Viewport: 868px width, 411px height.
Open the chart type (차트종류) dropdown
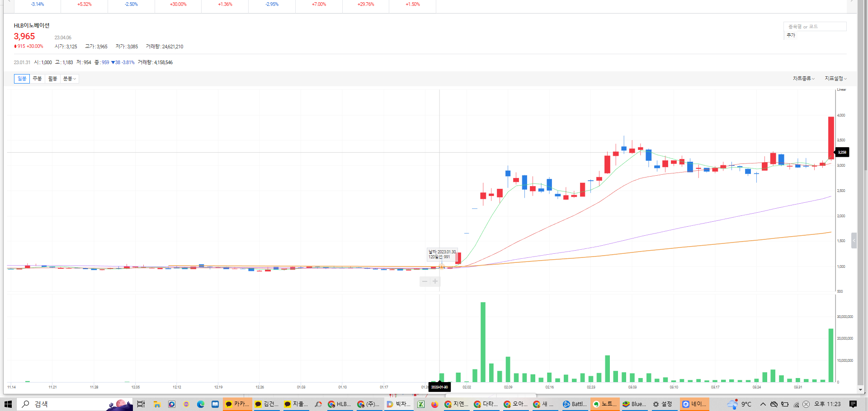[x=803, y=79]
